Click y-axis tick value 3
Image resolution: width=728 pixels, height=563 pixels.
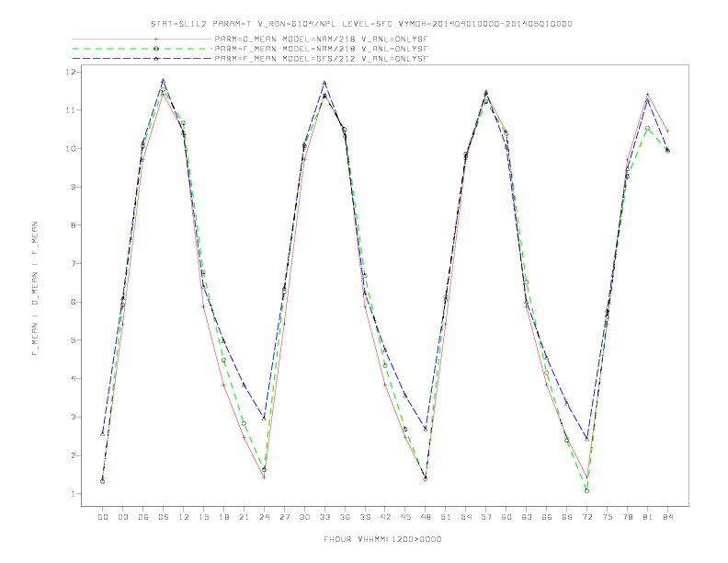pos(73,417)
